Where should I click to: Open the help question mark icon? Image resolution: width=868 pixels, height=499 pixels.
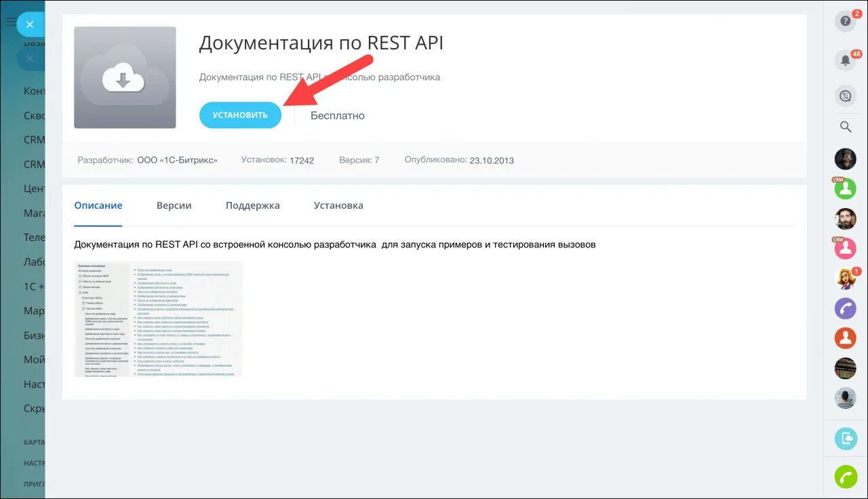pos(846,22)
